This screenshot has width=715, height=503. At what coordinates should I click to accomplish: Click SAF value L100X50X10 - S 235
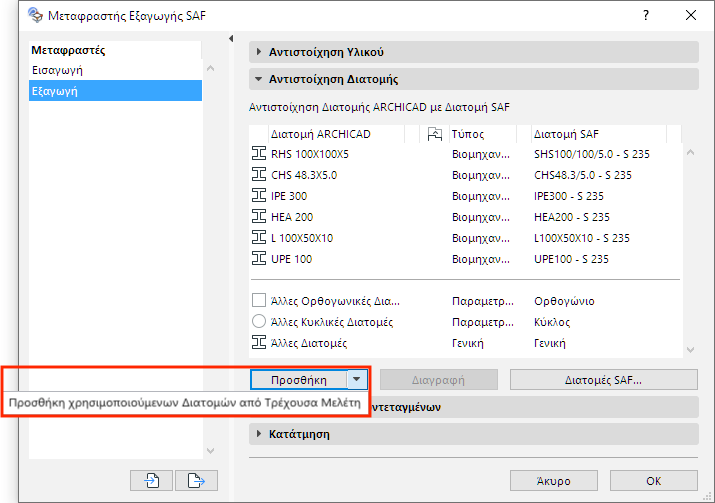pos(581,238)
